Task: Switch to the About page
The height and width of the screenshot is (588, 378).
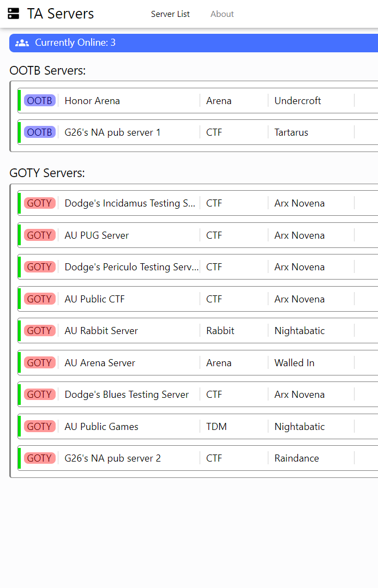Action: (222, 14)
